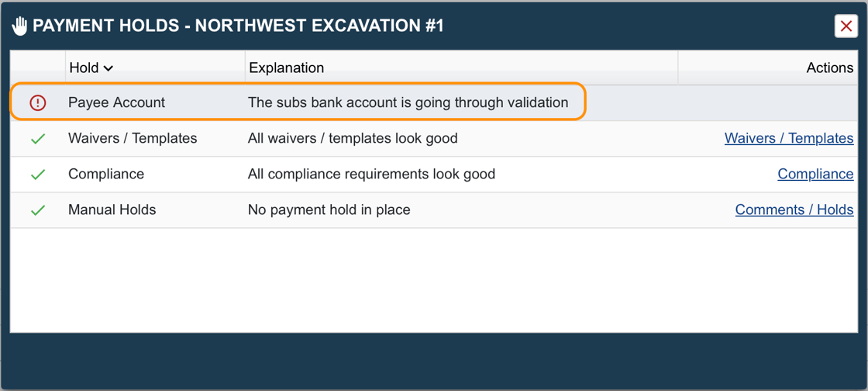Close the Payment Holds dialog
Viewport: 868px width, 391px height.
(846, 26)
